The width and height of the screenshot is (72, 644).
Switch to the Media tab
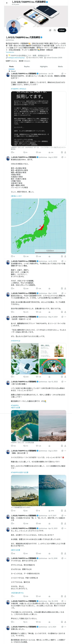[x=60, y=67]
